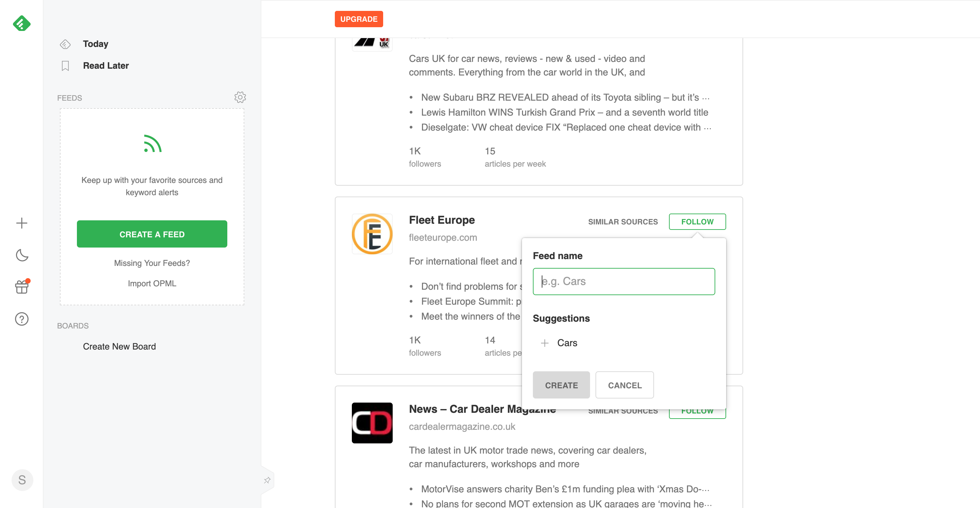This screenshot has height=508, width=980.
Task: Click the Feedly diamond logo icon
Action: (x=21, y=23)
